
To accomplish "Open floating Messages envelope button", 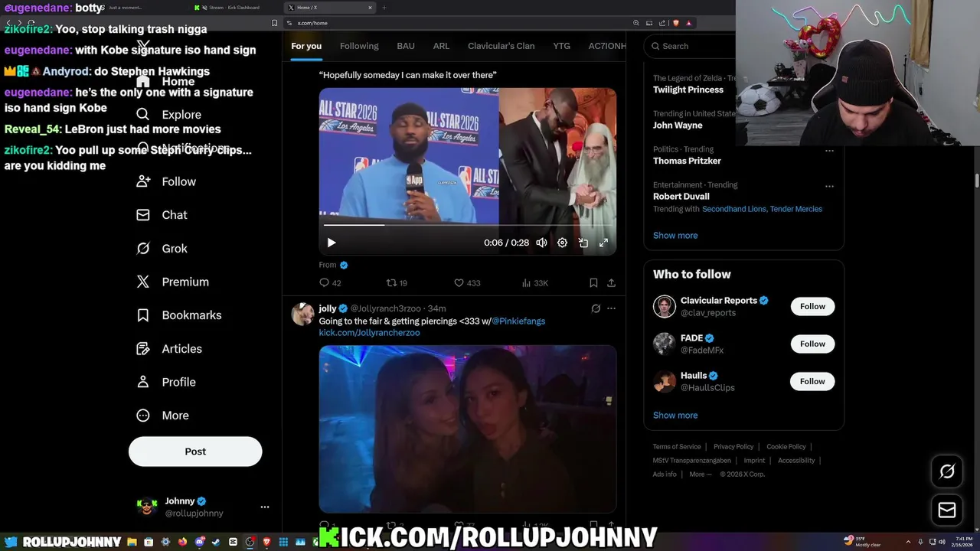I will tap(947, 510).
